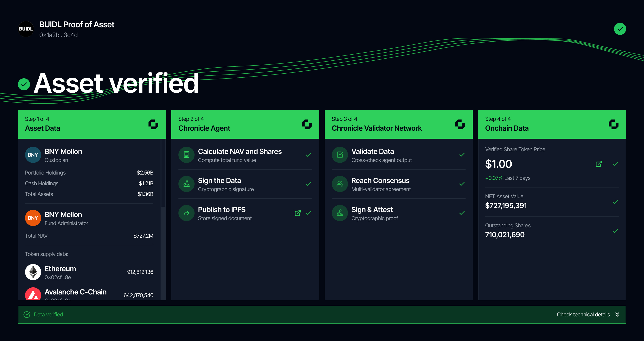Click the Calculate NAV and Shares title
The width and height of the screenshot is (644, 341).
click(x=240, y=152)
